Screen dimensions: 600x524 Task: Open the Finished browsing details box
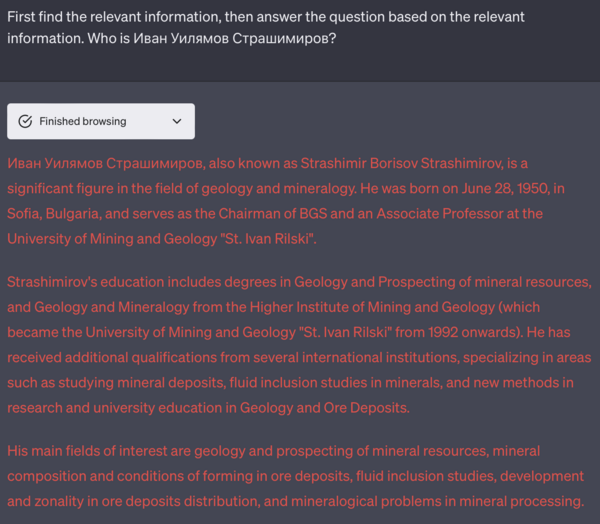pos(101,121)
